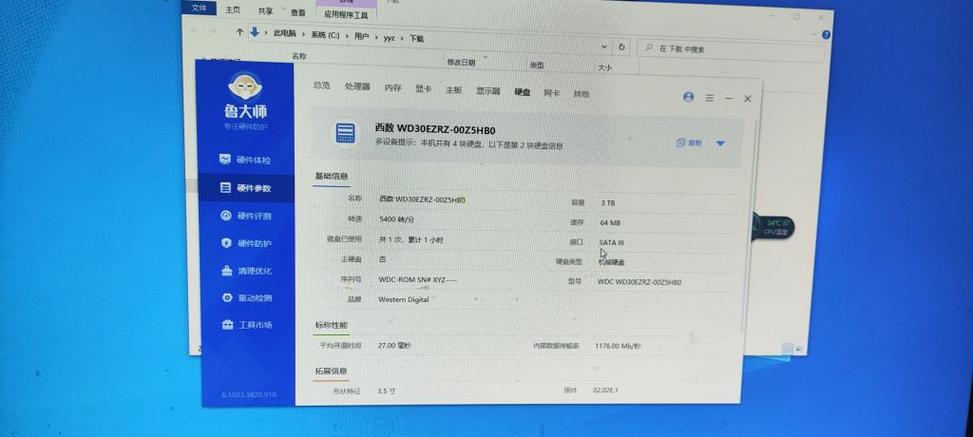Sort by the 名称 column header
This screenshot has width=973, height=437.
click(x=298, y=56)
